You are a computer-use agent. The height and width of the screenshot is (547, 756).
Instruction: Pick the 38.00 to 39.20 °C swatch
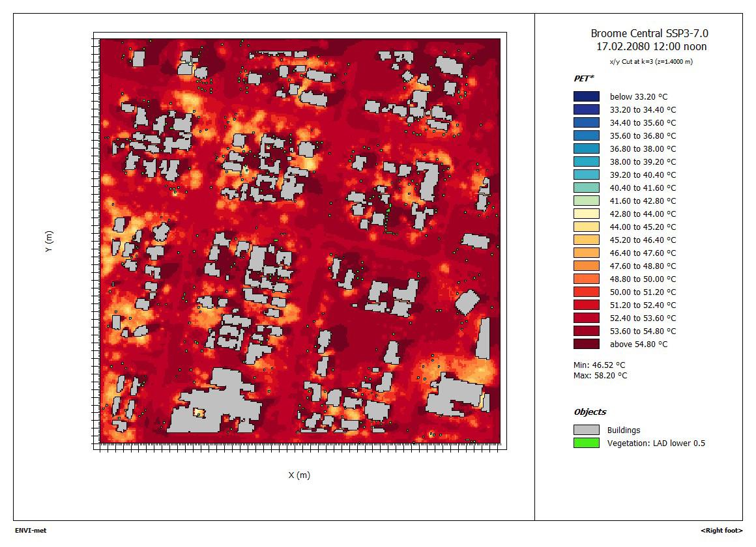587,161
